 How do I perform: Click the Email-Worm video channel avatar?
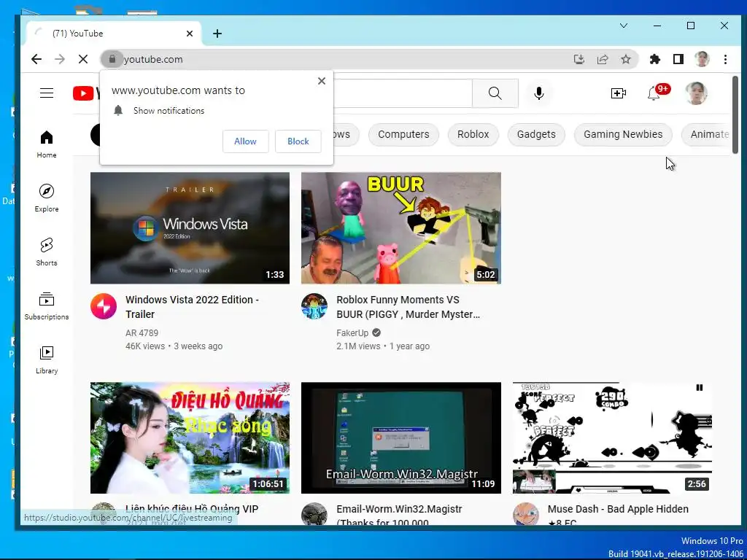click(x=314, y=514)
